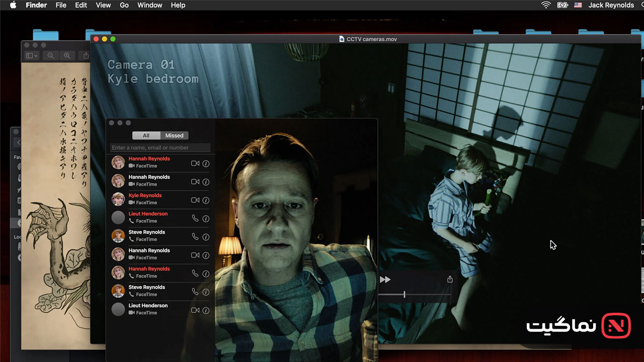Zoom out in the Preview window toolbar
The height and width of the screenshot is (362, 644).
tap(50, 56)
